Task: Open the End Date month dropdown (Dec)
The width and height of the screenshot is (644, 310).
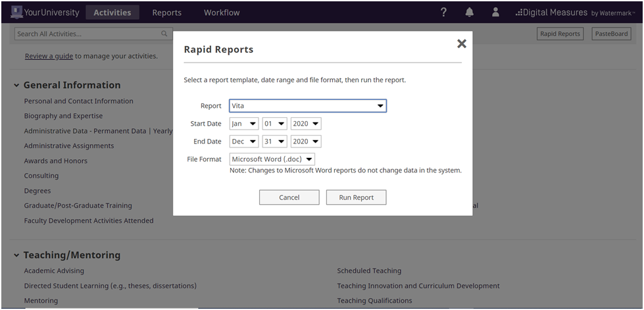Action: tap(244, 142)
